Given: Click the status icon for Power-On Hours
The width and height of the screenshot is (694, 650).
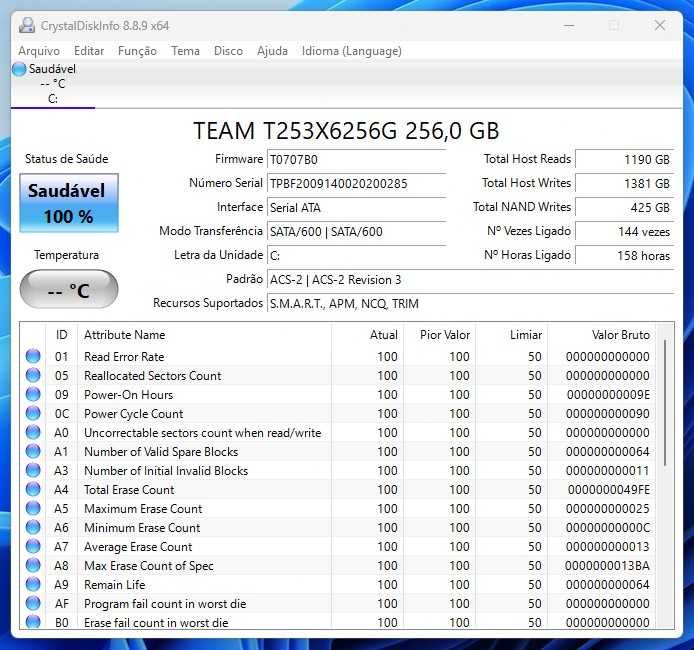Looking at the screenshot, I should [x=33, y=394].
